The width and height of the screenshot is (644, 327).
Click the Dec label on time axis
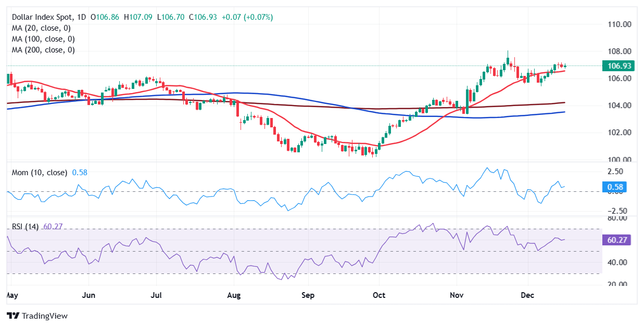click(x=528, y=295)
